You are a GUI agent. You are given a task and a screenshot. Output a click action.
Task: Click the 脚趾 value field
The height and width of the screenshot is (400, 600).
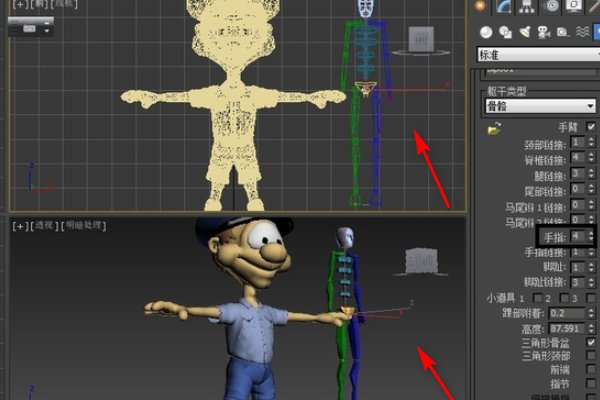577,267
